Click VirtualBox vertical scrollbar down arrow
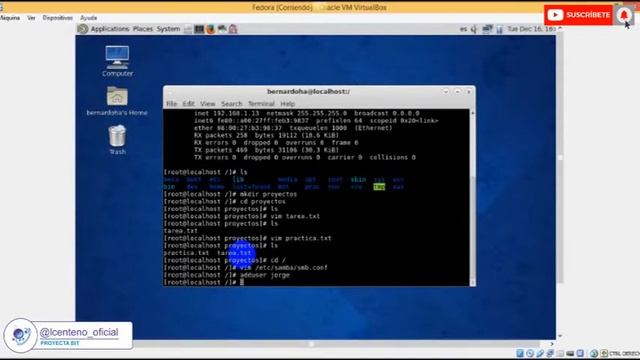The height and width of the screenshot is (360, 640). (x=560, y=336)
